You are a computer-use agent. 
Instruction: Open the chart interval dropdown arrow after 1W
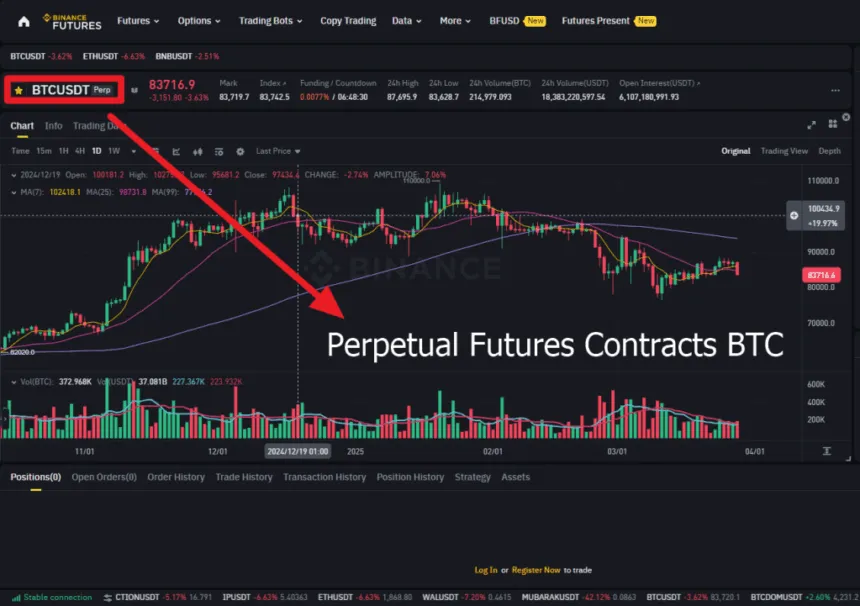(133, 151)
